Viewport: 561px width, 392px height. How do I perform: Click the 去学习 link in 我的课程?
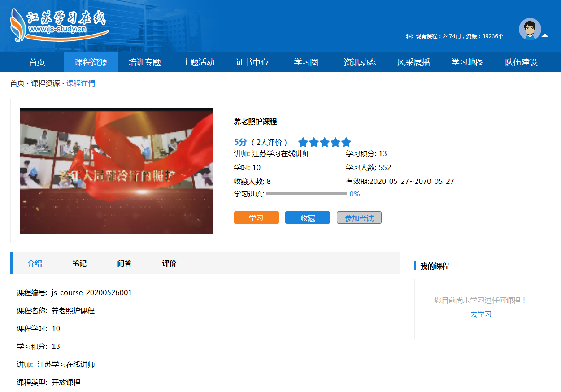481,314
